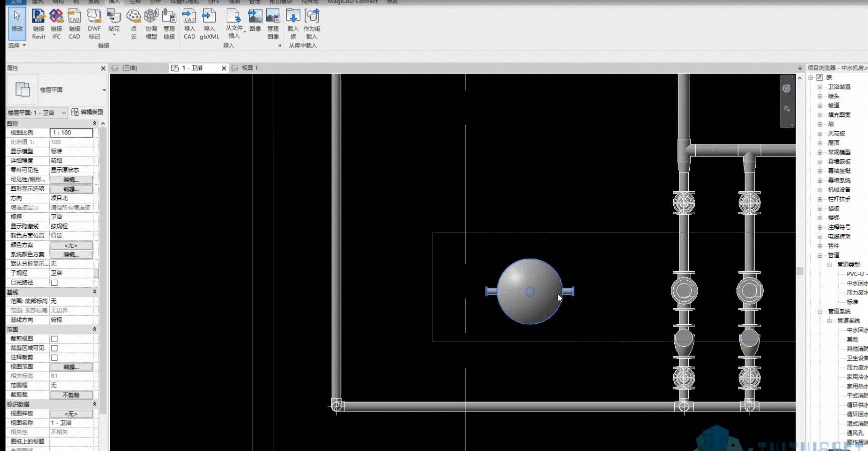
Task: Open 管理链接 (Manage Links)
Action: (x=169, y=24)
